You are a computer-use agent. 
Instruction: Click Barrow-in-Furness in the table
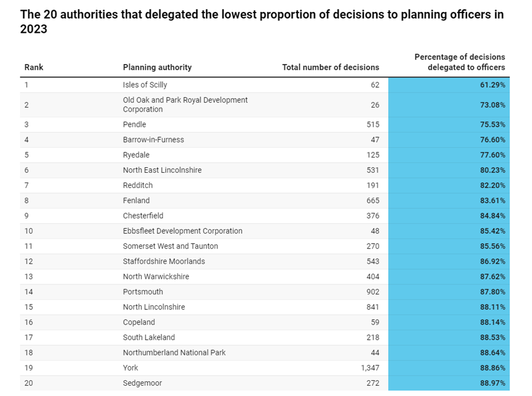[x=153, y=139]
